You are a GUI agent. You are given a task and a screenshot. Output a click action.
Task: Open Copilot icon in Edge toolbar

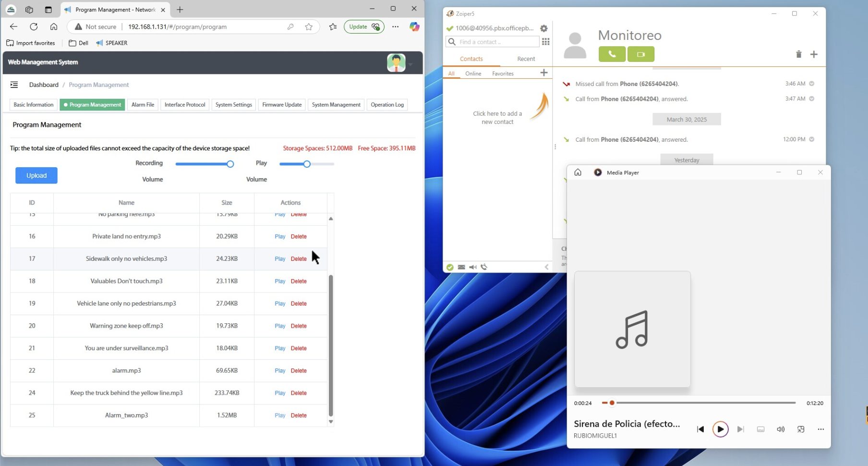click(x=414, y=27)
